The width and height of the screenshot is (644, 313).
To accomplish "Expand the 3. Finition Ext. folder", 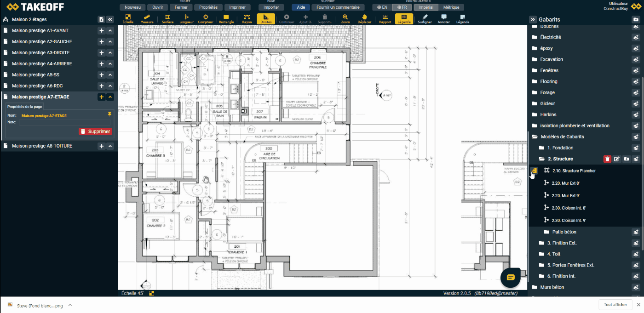I will [562, 243].
